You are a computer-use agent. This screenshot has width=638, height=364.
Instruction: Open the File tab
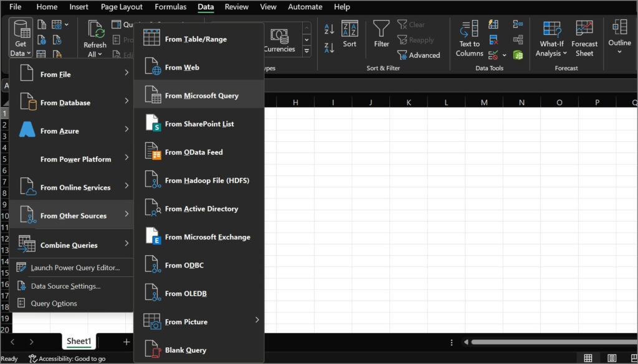[15, 7]
